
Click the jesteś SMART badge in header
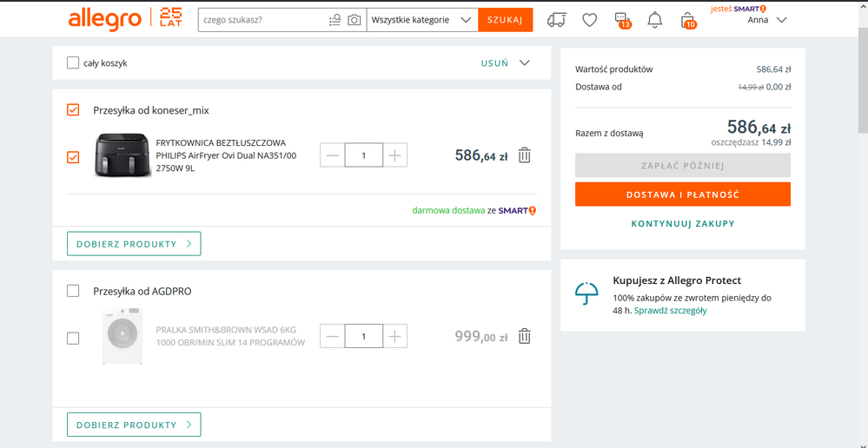point(739,9)
